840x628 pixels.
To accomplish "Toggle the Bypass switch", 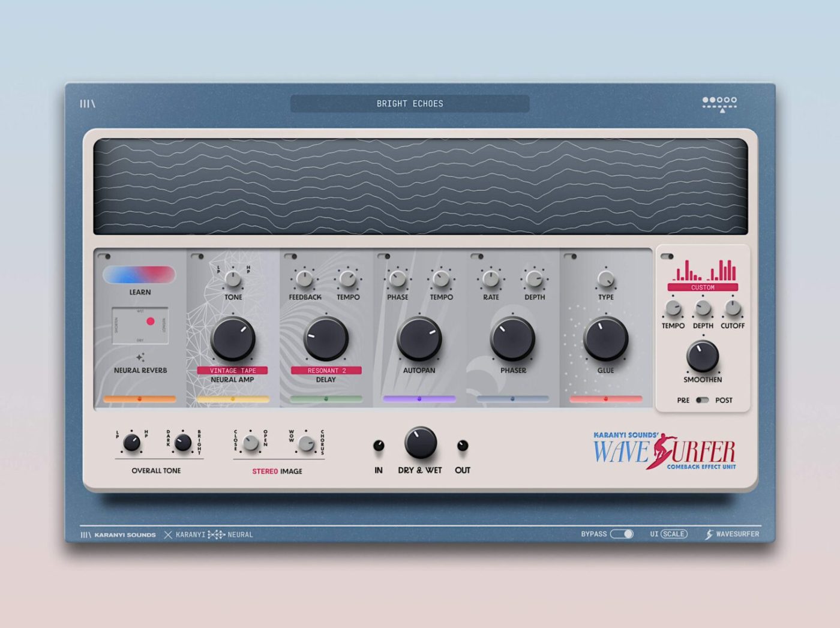I will (622, 534).
